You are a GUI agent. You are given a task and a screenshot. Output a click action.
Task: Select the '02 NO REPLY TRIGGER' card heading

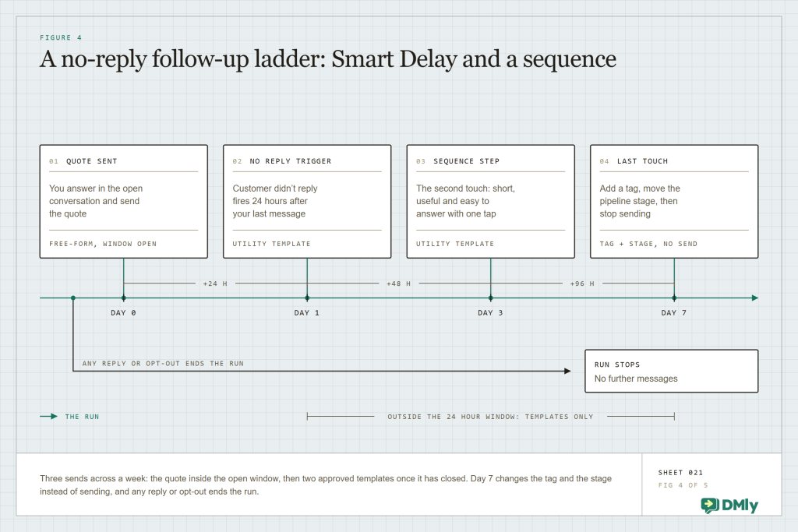tap(282, 161)
